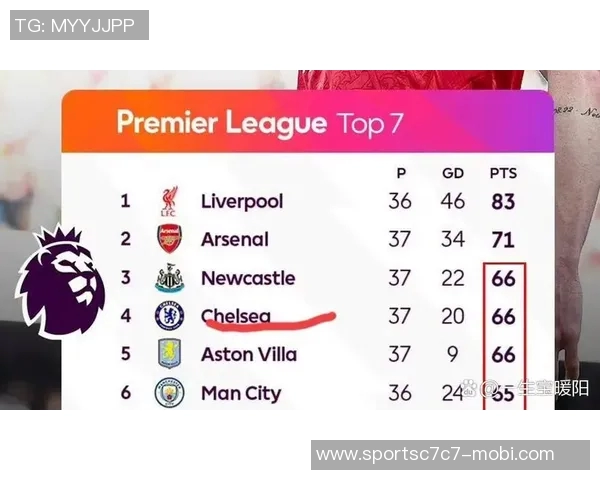Select the PTS column header

(x=503, y=173)
